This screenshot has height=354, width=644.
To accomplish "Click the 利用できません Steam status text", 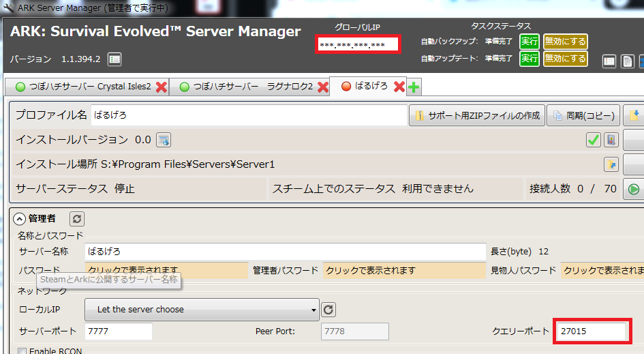I will pyautogui.click(x=438, y=189).
